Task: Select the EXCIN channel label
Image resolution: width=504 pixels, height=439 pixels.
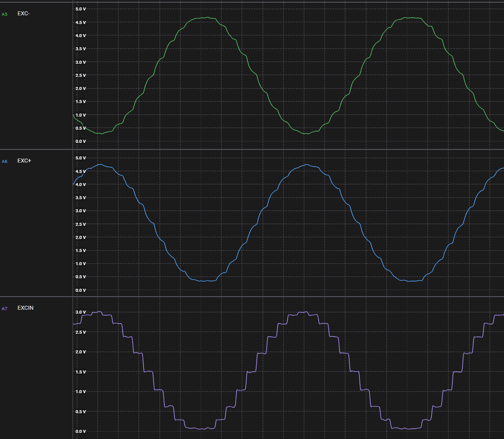Action: (x=25, y=308)
